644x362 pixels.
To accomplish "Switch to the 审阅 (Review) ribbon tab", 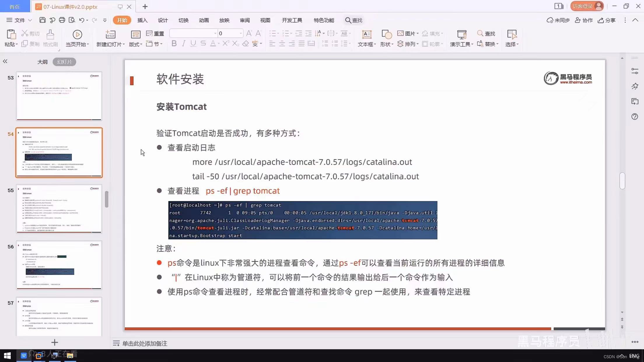I will (x=245, y=20).
